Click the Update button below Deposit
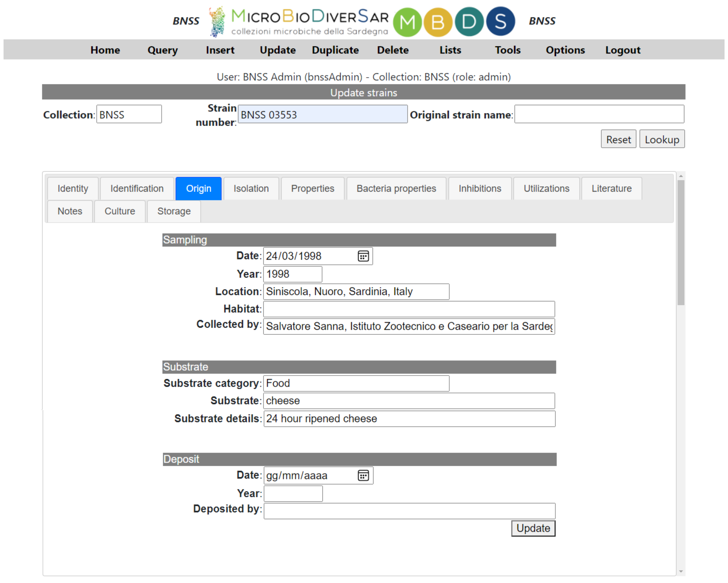Viewport: 728px width, 583px height. 533,528
